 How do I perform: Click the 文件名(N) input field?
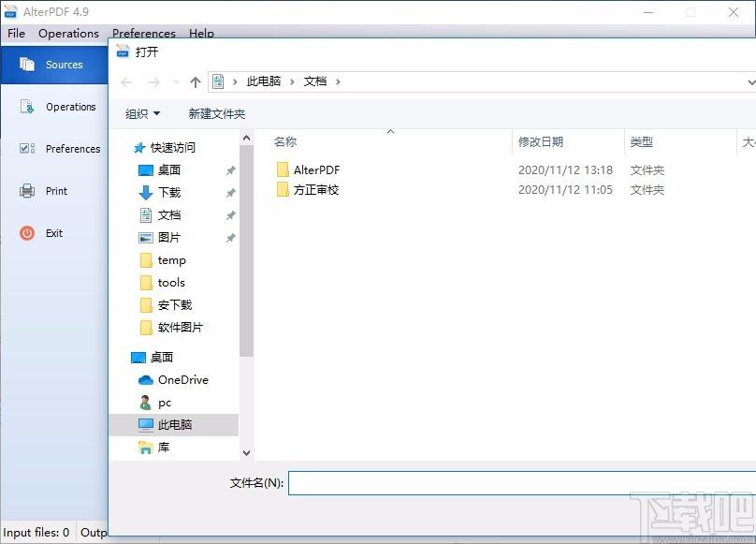[x=522, y=483]
